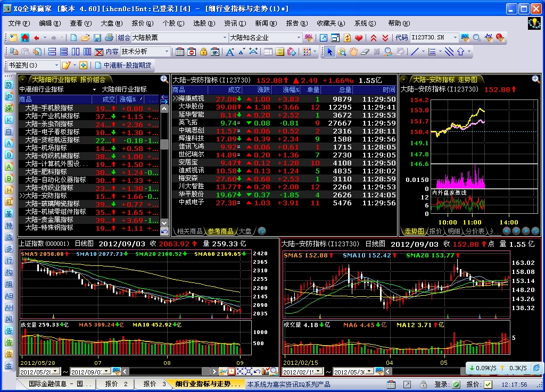Open the 内容 技术分析 dropdown

pos(167,52)
